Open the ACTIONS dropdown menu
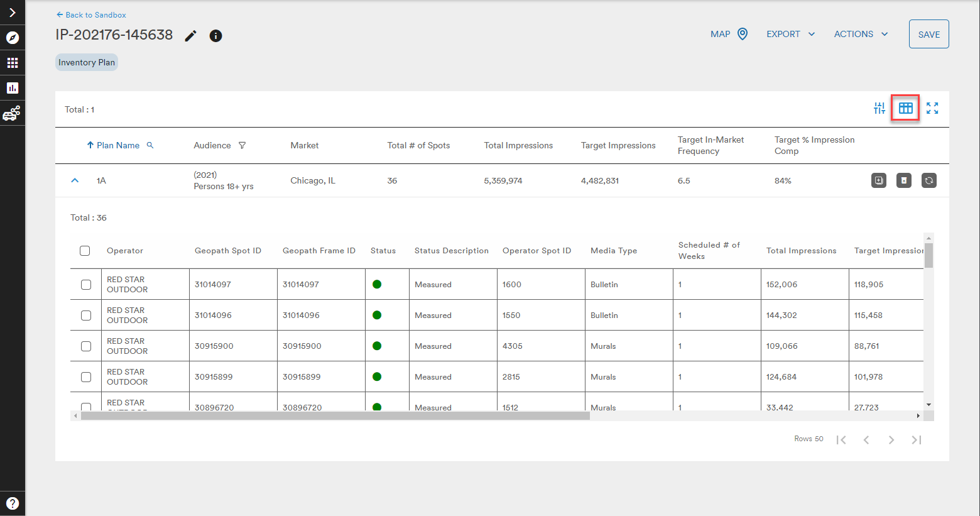The image size is (980, 516). click(x=860, y=34)
